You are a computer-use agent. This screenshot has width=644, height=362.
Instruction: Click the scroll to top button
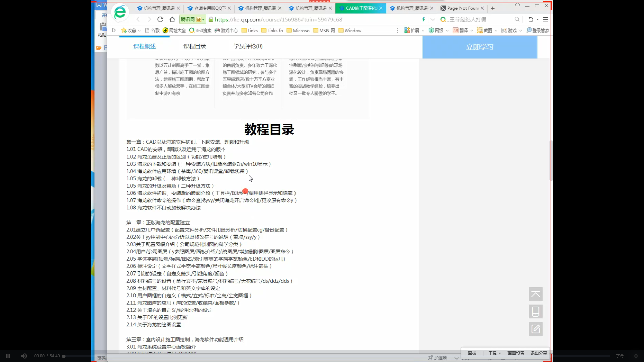pos(536,294)
